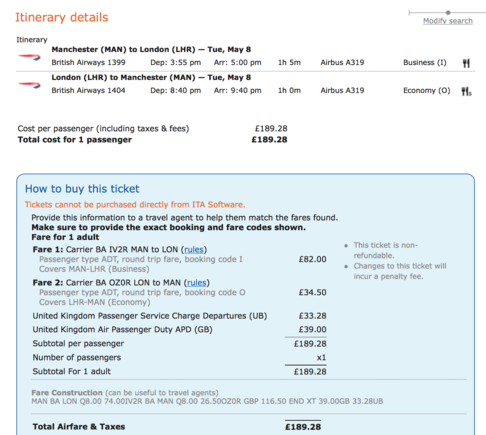Select the Itinerary details heading
Screen dimensions: 486x435
pyautogui.click(x=62, y=17)
